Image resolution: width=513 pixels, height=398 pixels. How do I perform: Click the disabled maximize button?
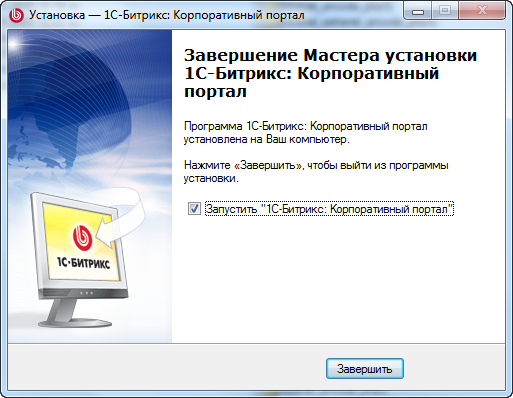(445, 11)
